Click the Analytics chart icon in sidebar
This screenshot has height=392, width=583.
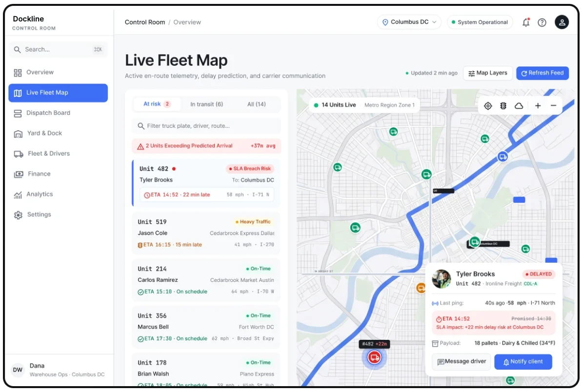(18, 195)
